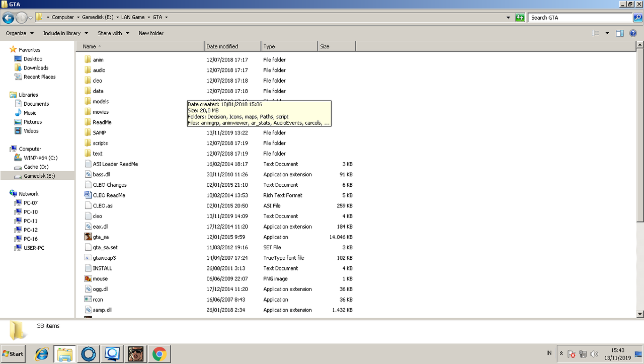Click the Forward navigation arrow
This screenshot has width=644, height=364.
click(21, 18)
